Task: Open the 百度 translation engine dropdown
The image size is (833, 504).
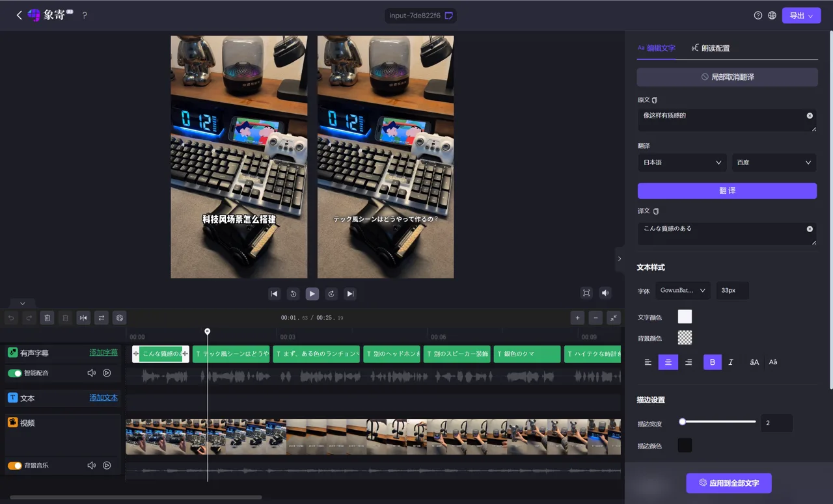Action: (774, 163)
